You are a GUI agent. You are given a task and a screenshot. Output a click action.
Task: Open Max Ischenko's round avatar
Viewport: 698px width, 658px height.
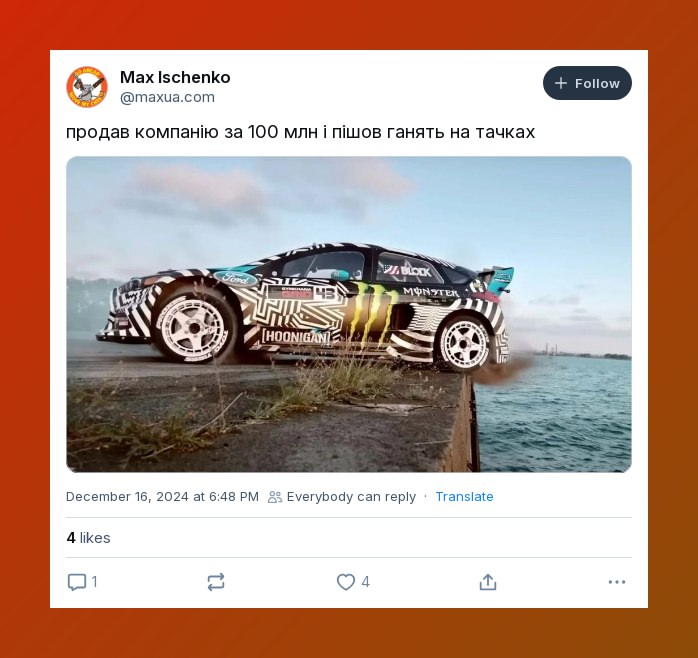(x=87, y=87)
